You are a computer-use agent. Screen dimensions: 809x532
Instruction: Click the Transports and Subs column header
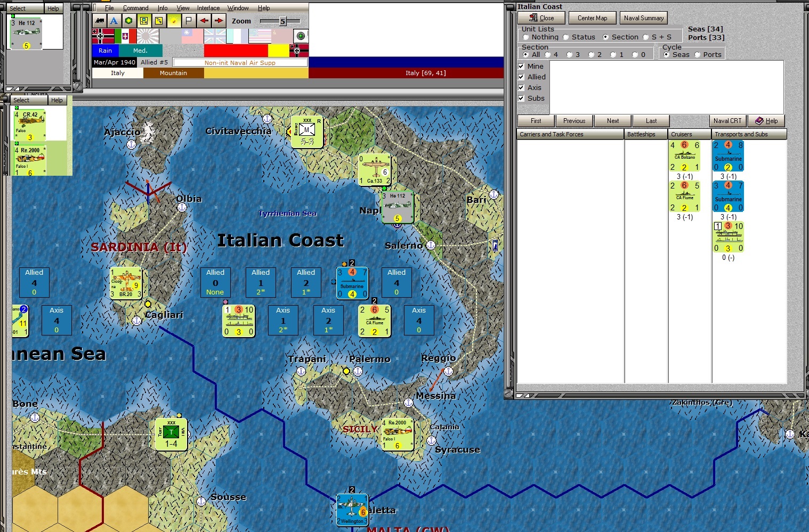(749, 134)
